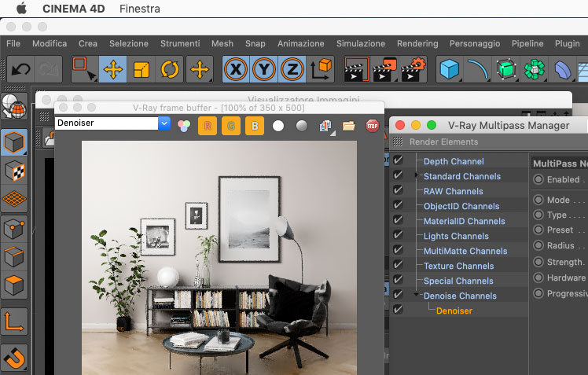Render to Picture Viewer icon

point(384,69)
